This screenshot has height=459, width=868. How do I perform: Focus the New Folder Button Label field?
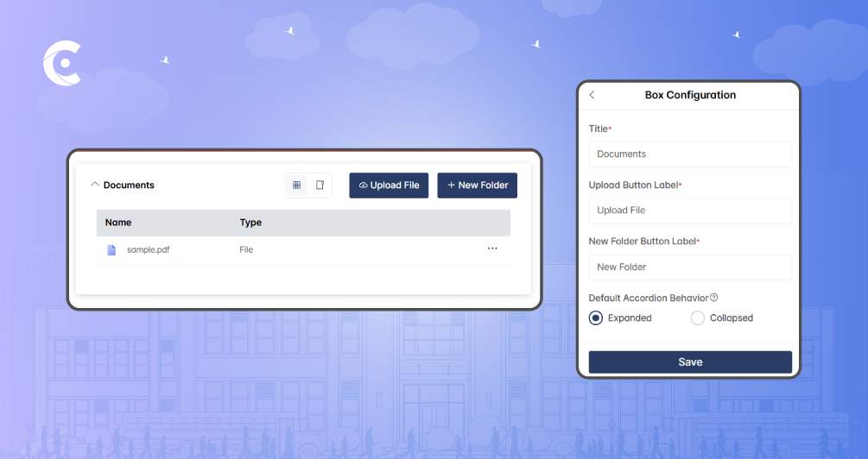click(690, 267)
